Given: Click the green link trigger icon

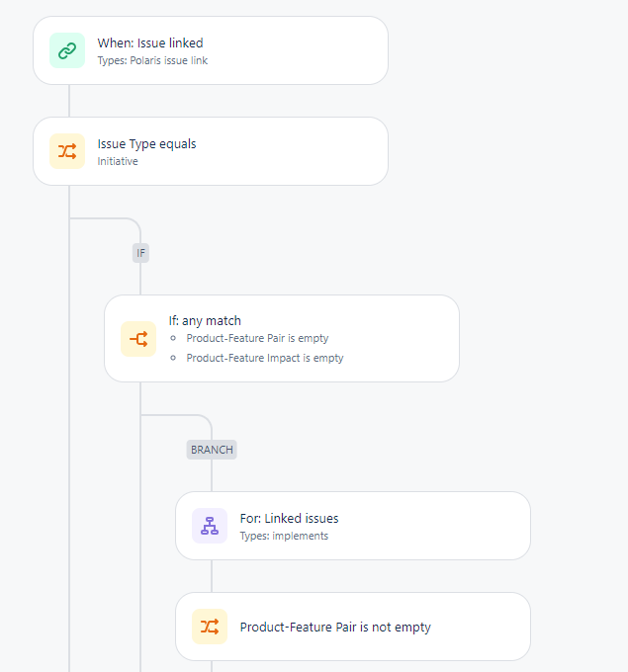Looking at the screenshot, I should [x=67, y=50].
